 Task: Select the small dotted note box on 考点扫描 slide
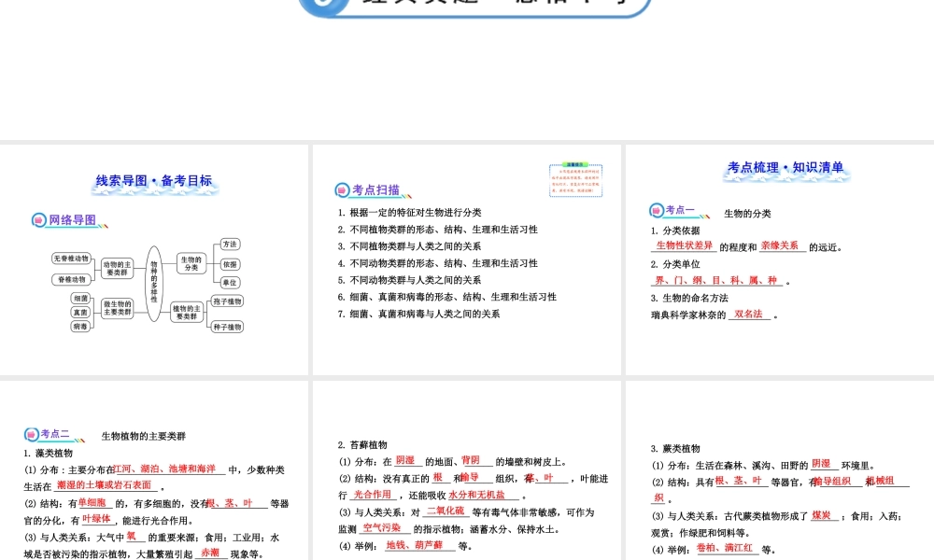click(575, 180)
